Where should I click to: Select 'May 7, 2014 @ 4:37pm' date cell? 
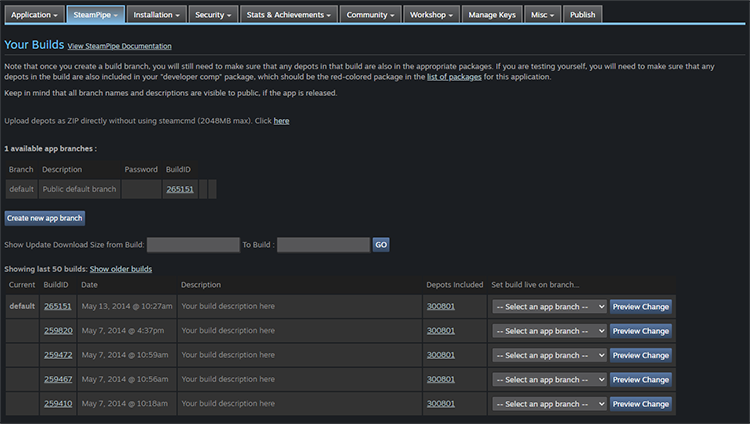127,331
